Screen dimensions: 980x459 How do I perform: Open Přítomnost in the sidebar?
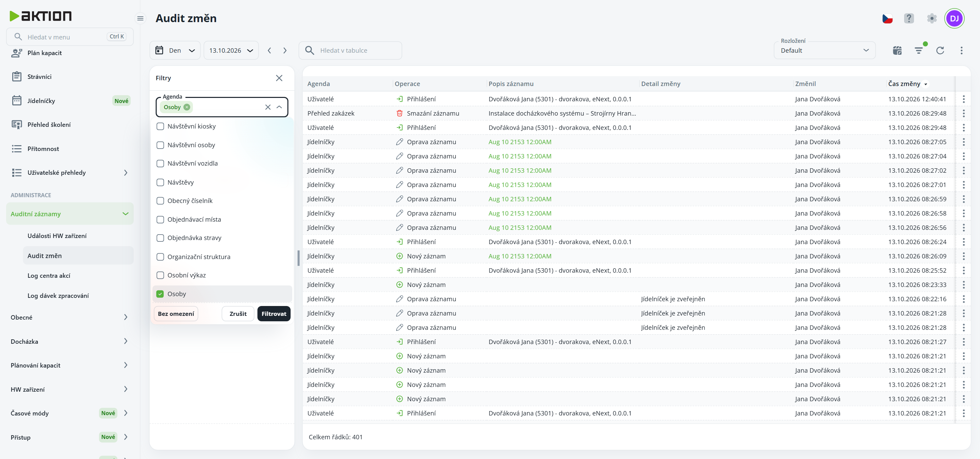(x=70, y=149)
